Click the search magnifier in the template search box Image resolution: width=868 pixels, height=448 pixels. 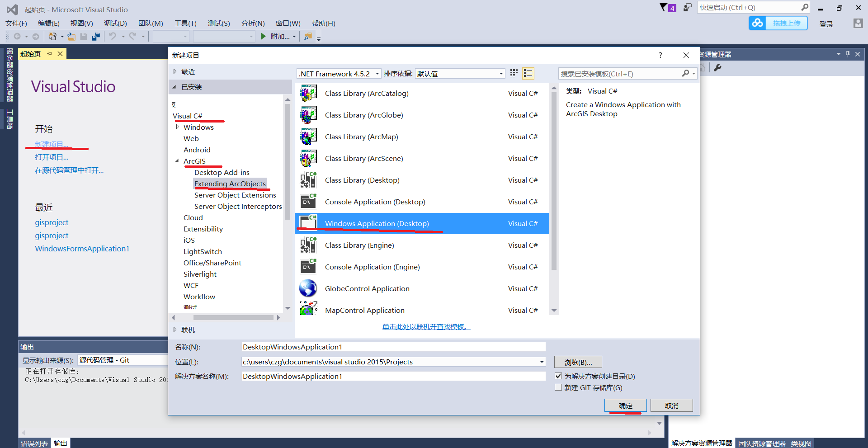pos(685,73)
